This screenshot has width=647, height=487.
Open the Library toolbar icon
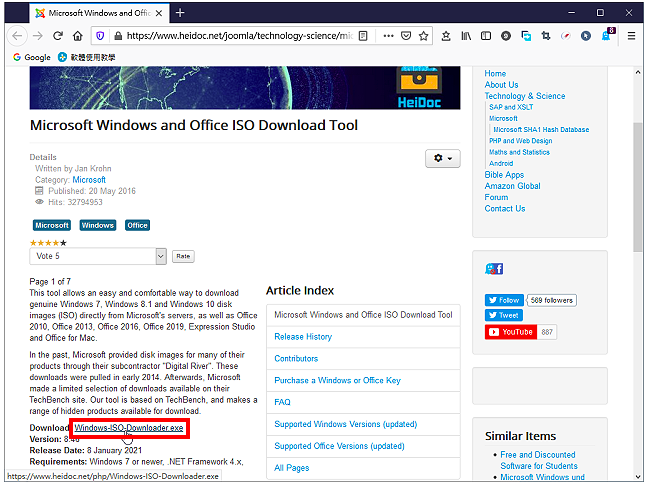[466, 36]
